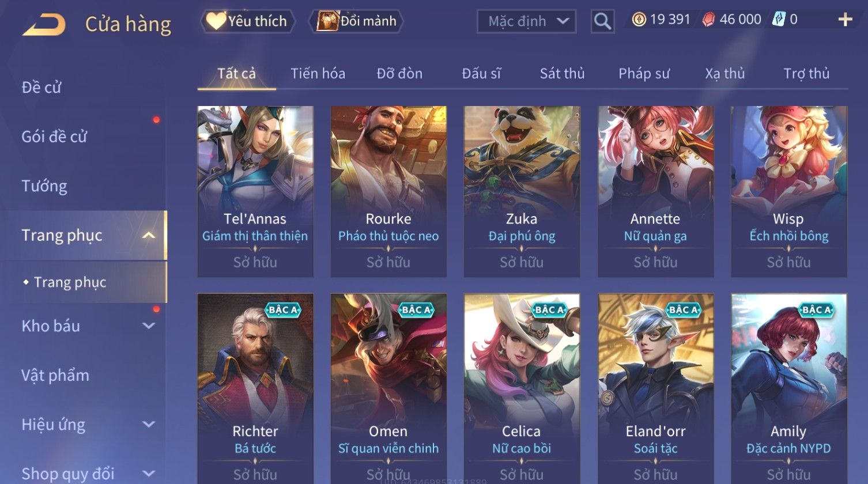
Task: Click the back arrow icon
Action: [44, 24]
